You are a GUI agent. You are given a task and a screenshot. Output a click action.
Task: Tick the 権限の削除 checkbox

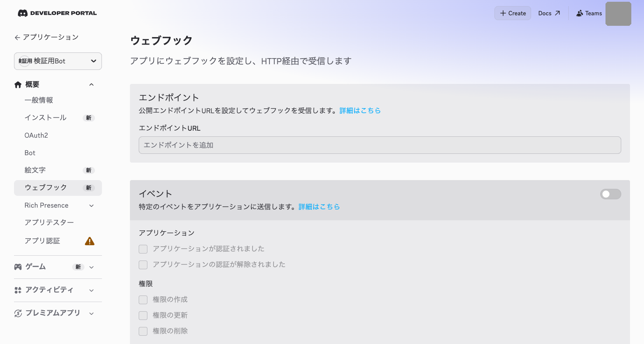point(143,331)
